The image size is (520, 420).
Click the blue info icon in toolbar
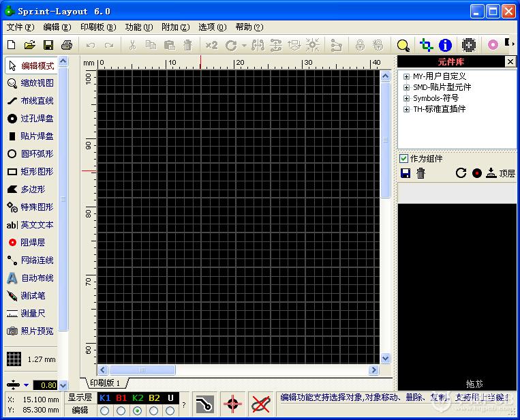click(x=445, y=46)
